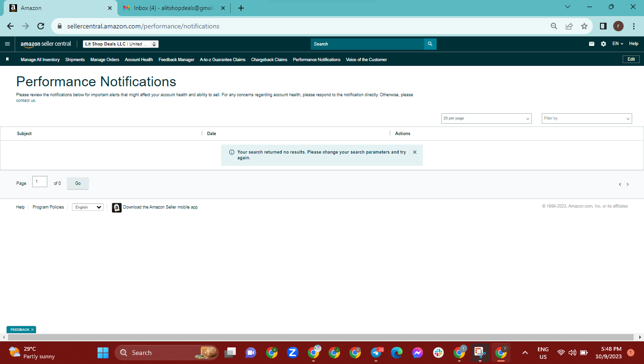Open the taskbar clock and date
This screenshot has width=644, height=364.
pos(608,353)
